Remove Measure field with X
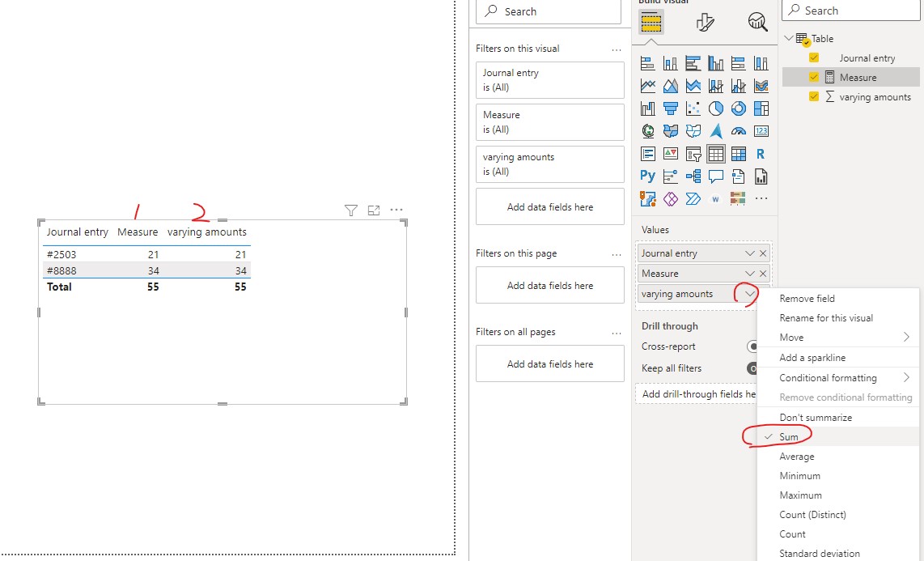 pos(763,274)
